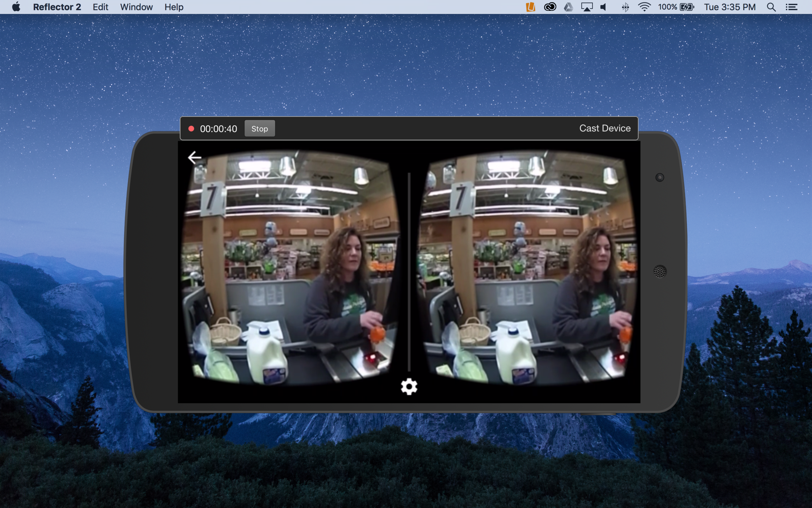This screenshot has height=508, width=812.
Task: Open Notification Center
Action: [792, 7]
